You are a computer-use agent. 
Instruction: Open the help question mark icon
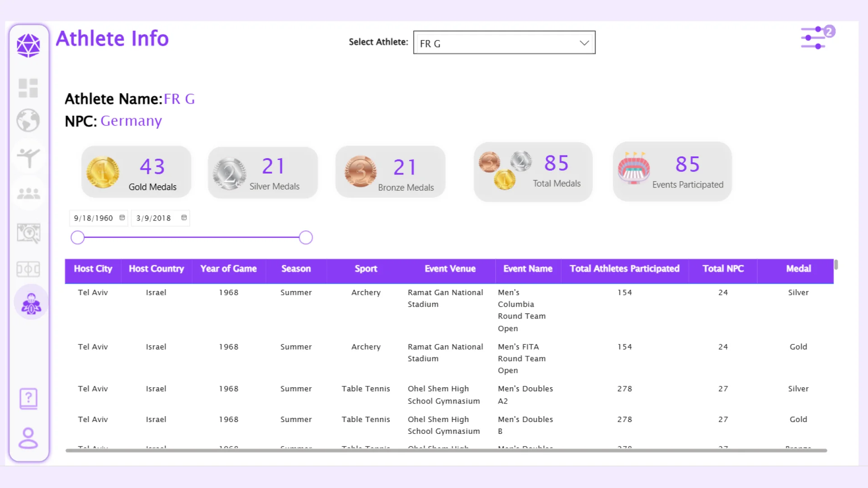pos(28,399)
